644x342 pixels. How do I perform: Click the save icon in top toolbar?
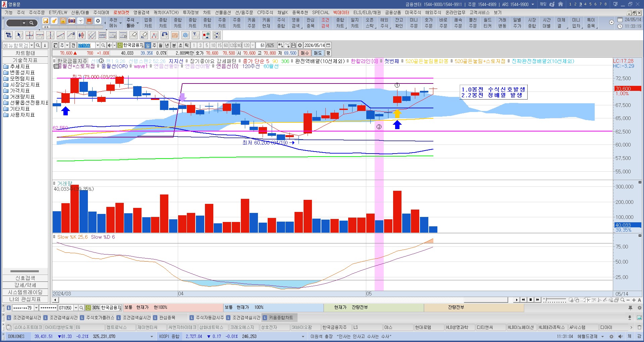click(x=46, y=21)
